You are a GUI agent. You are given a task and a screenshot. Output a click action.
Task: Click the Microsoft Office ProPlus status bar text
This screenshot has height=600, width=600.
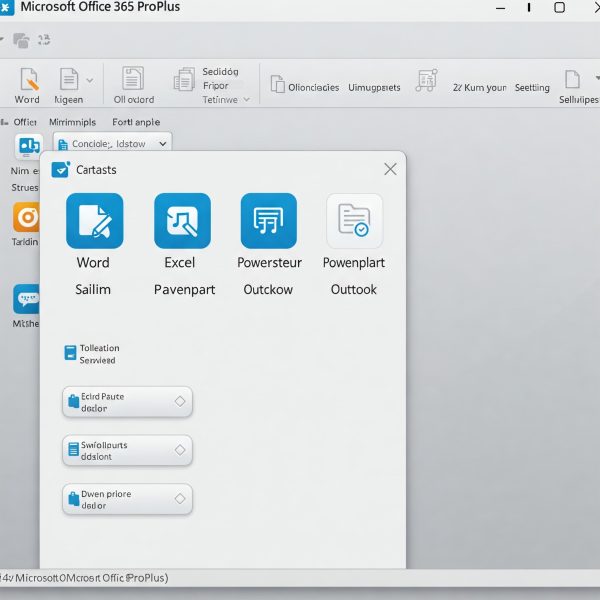coord(84,578)
